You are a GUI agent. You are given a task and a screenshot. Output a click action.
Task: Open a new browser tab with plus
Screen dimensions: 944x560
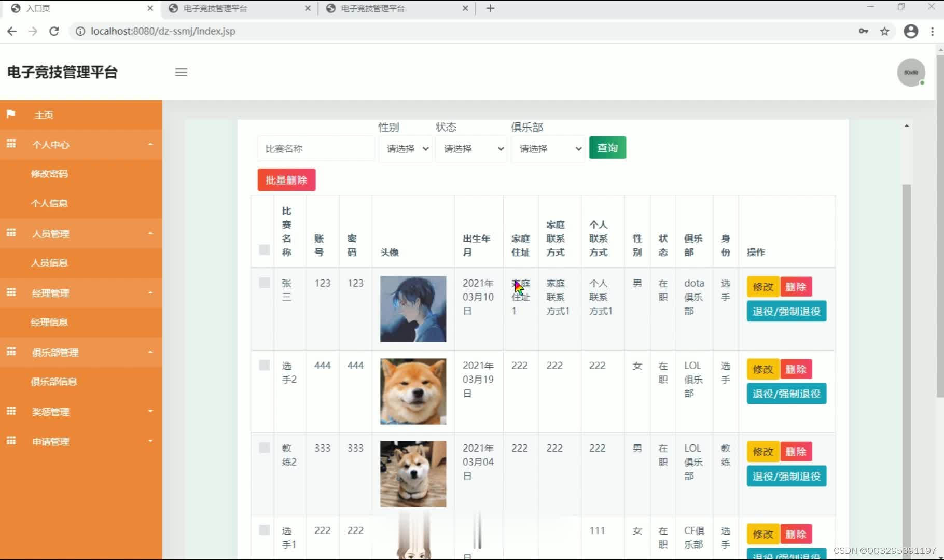tap(490, 8)
